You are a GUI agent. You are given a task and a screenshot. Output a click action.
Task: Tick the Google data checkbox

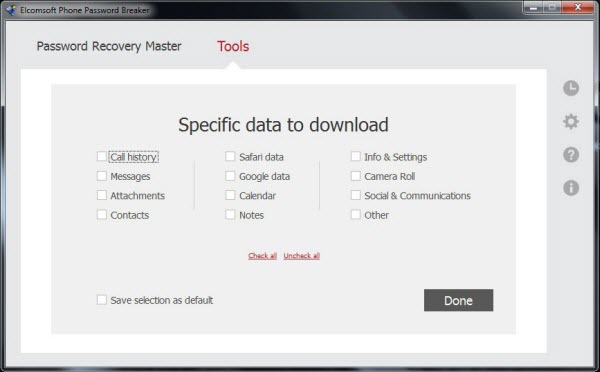[230, 176]
